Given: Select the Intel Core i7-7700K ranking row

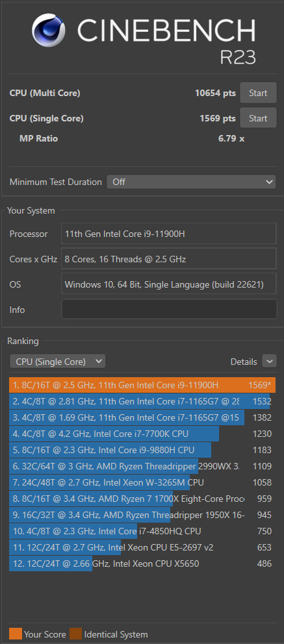Looking at the screenshot, I should tap(142, 434).
